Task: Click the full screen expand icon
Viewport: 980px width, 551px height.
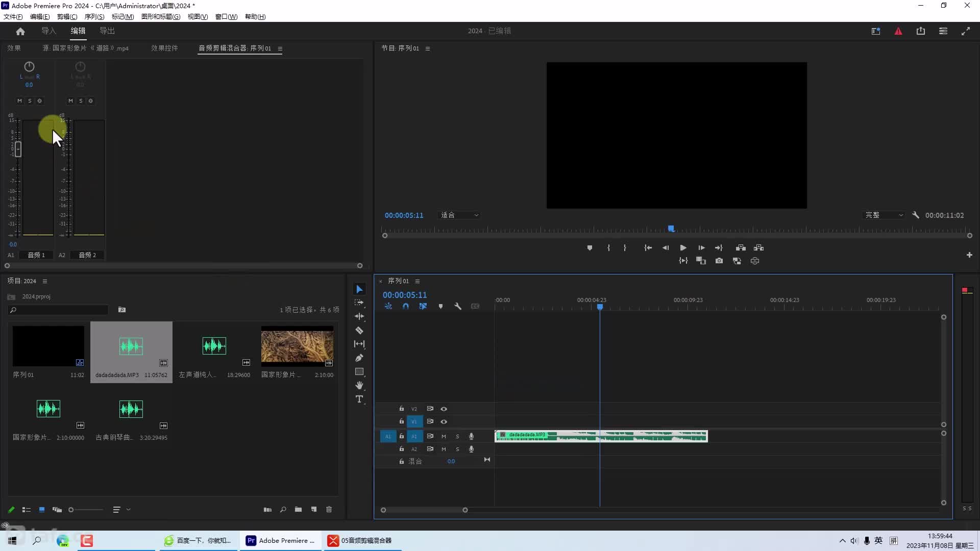Action: [966, 31]
